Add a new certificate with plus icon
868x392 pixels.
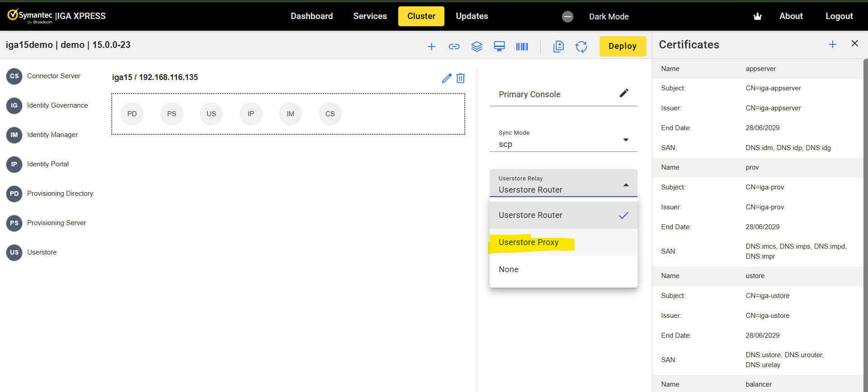(x=832, y=44)
